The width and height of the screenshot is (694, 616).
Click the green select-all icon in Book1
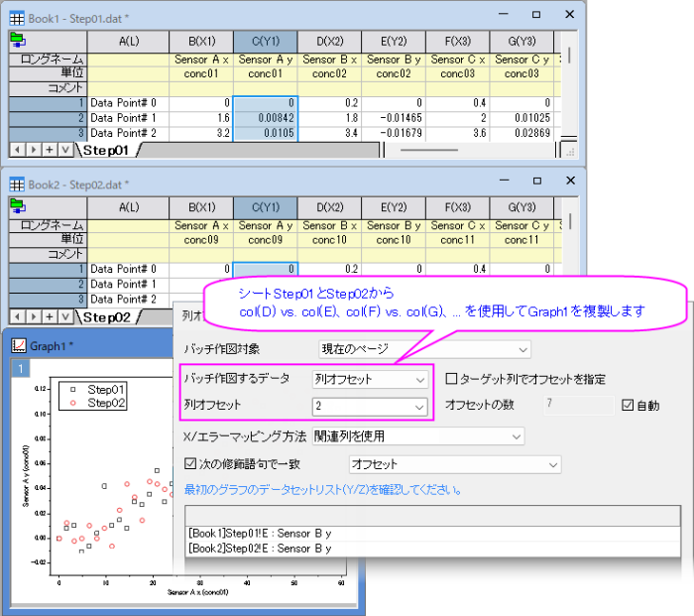(18, 41)
